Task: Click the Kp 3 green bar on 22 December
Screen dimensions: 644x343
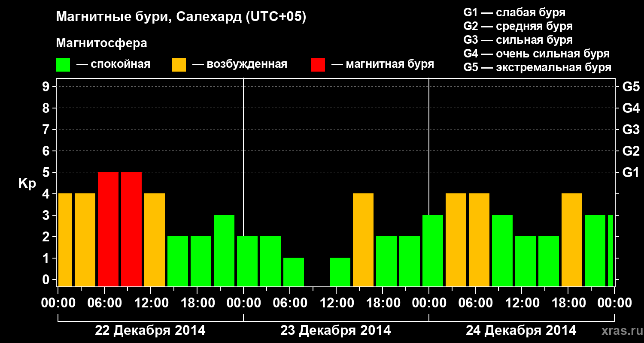Action: [x=224, y=251]
